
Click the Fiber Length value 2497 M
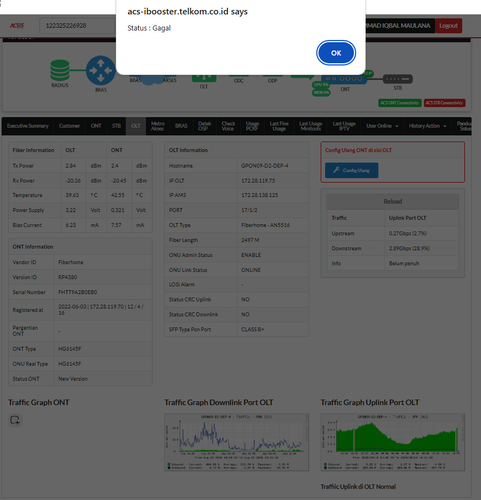tap(250, 240)
